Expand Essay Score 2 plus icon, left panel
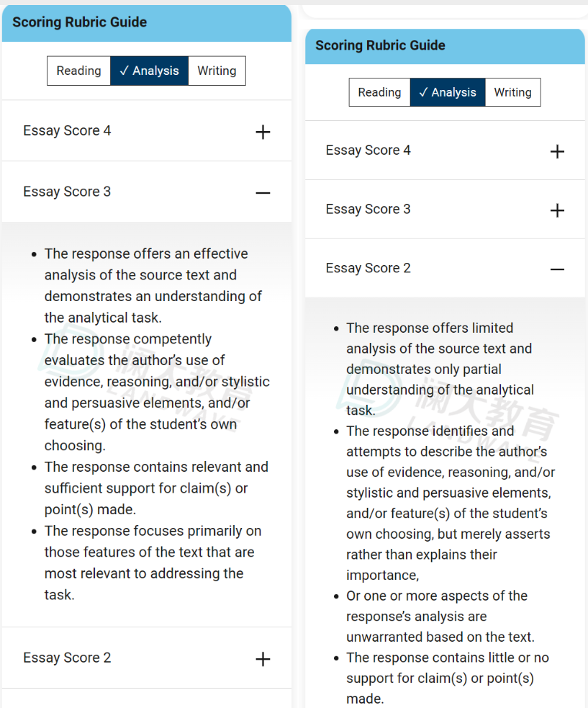This screenshot has width=588, height=708. pyautogui.click(x=263, y=659)
